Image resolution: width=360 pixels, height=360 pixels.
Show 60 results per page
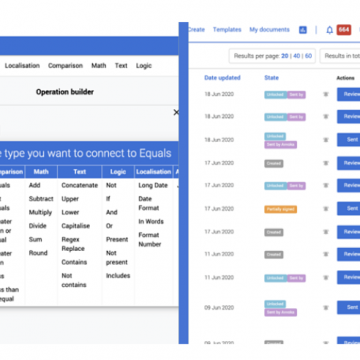click(309, 56)
